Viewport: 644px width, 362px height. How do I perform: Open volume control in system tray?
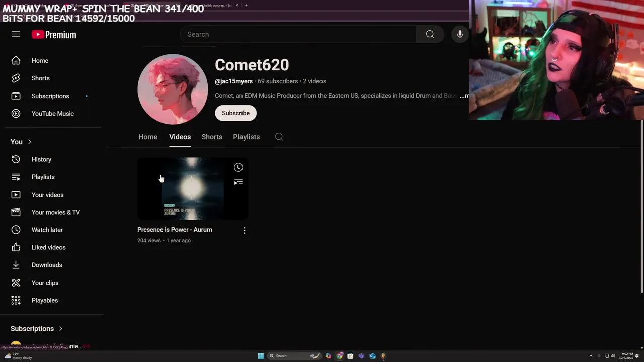tap(613, 356)
